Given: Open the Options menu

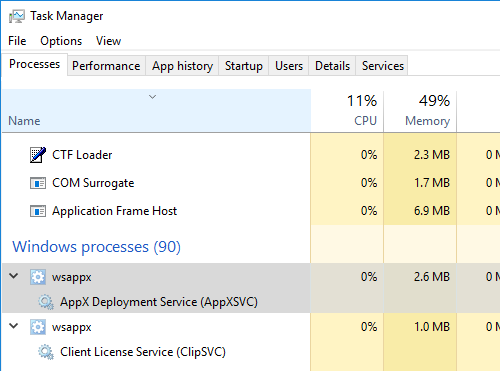Looking at the screenshot, I should click(x=61, y=41).
